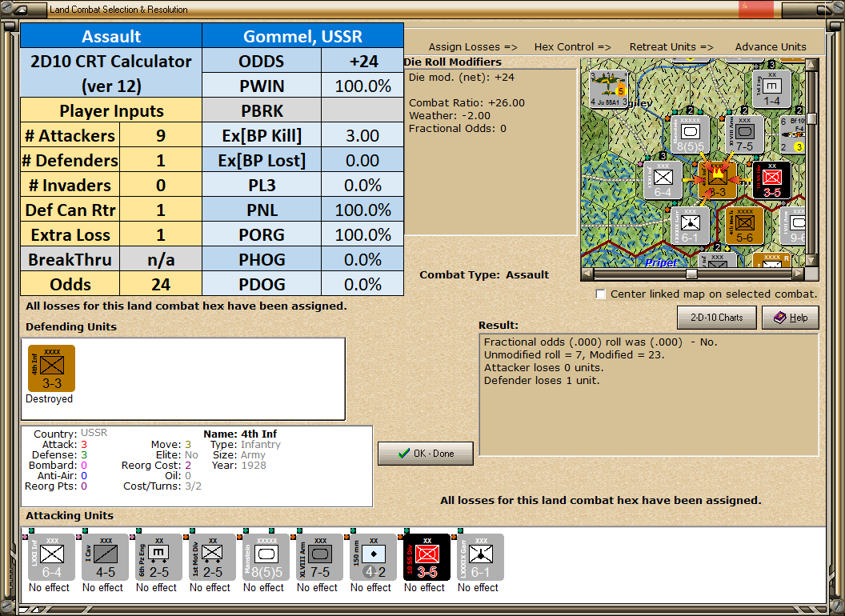Click the 1-4 engineer counter on the map

[x=771, y=88]
